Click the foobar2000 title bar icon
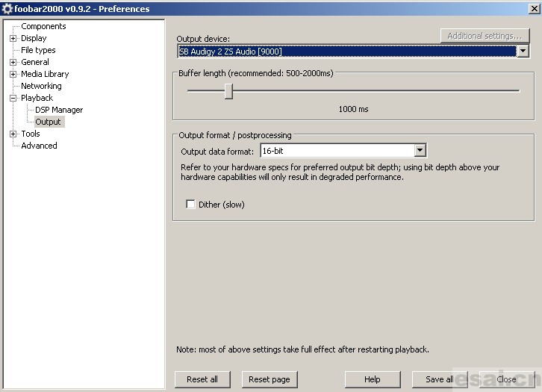The image size is (542, 392). tap(7, 9)
